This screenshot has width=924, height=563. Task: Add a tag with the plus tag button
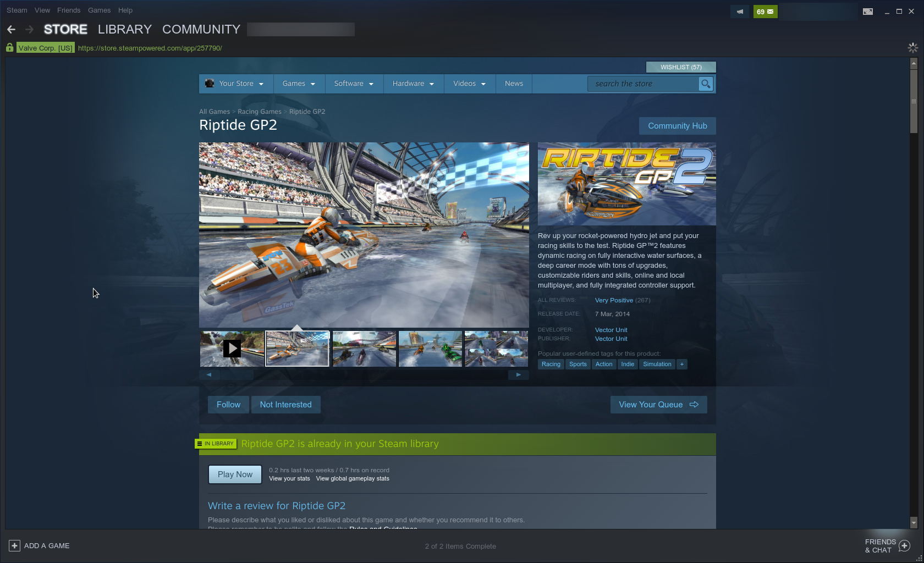coord(681,364)
